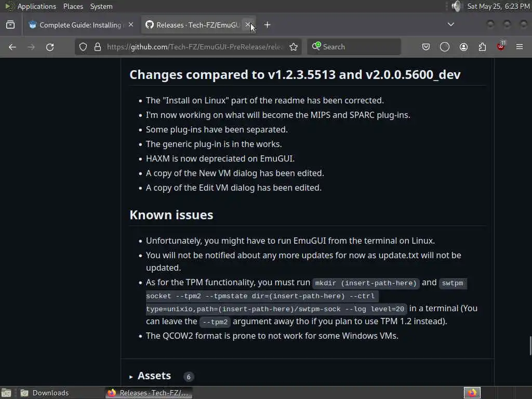This screenshot has height=399, width=532.
Task: Click the Firefox icon in bottom-right panel
Action: (472, 393)
